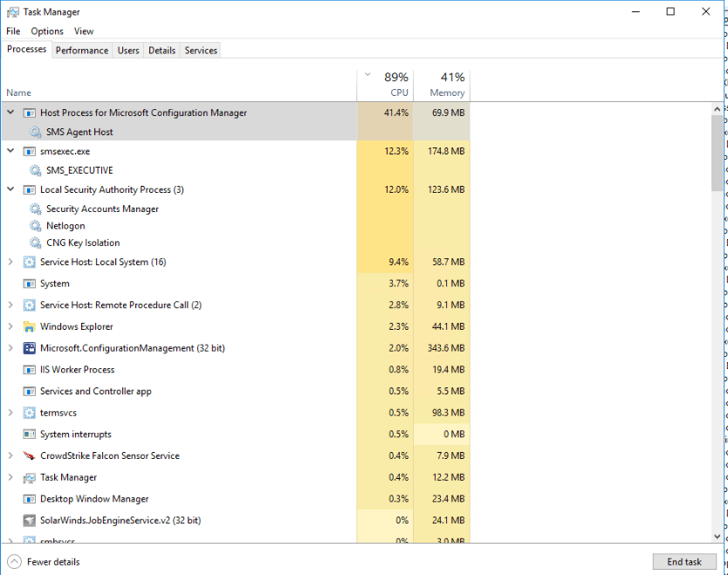Viewport: 728px width, 575px height.
Task: Click the vertical scrollbar thumb
Action: (718, 154)
